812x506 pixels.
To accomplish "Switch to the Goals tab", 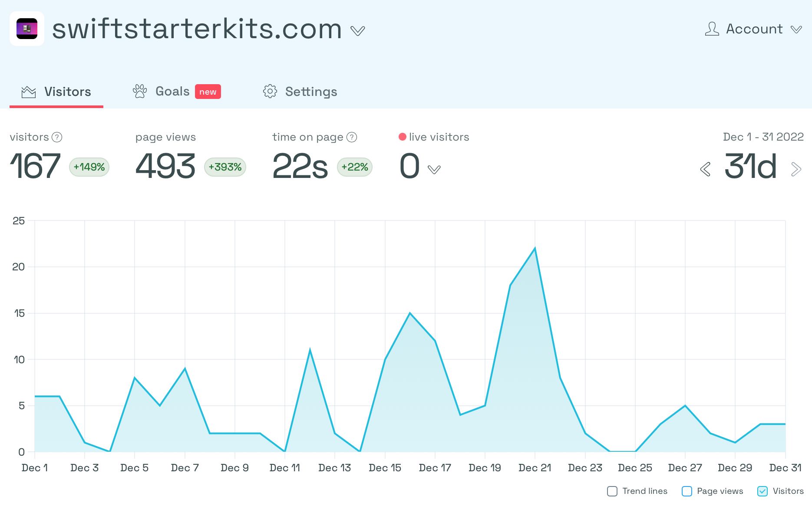I will 172,91.
